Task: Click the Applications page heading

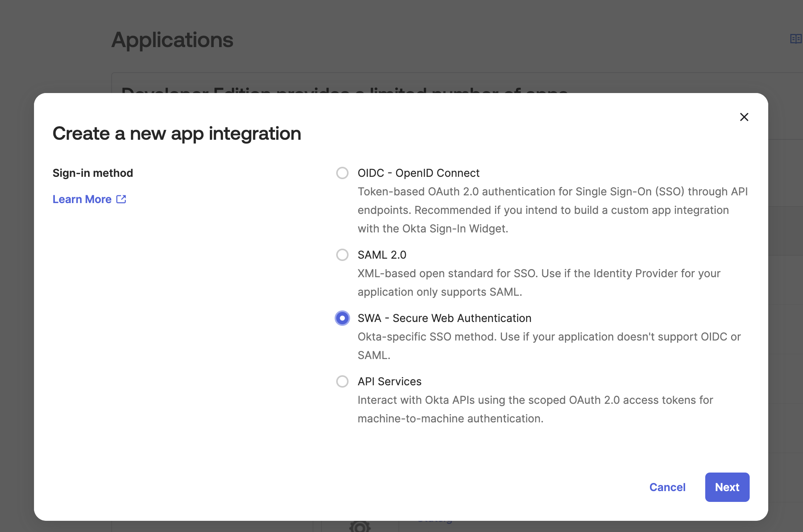Action: (x=173, y=40)
